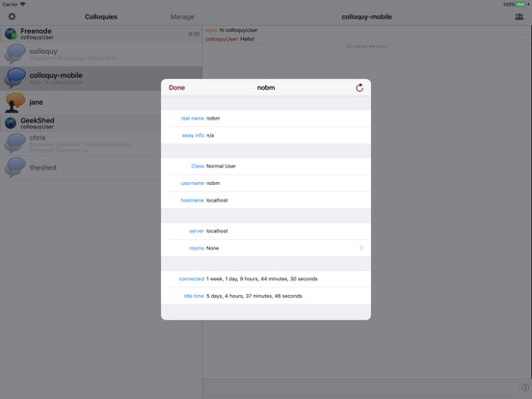Select the server localhost row
Screen dimensions: 532x399
(x=266, y=231)
